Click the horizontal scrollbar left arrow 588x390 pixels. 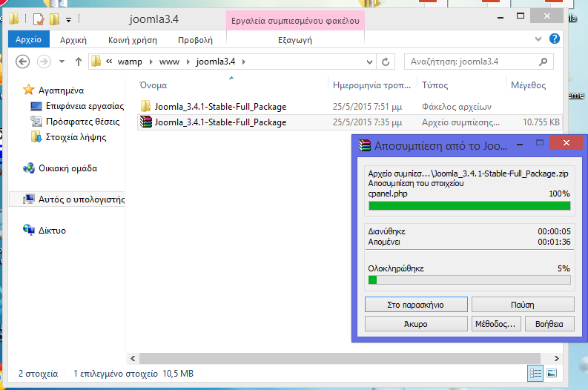(x=133, y=359)
